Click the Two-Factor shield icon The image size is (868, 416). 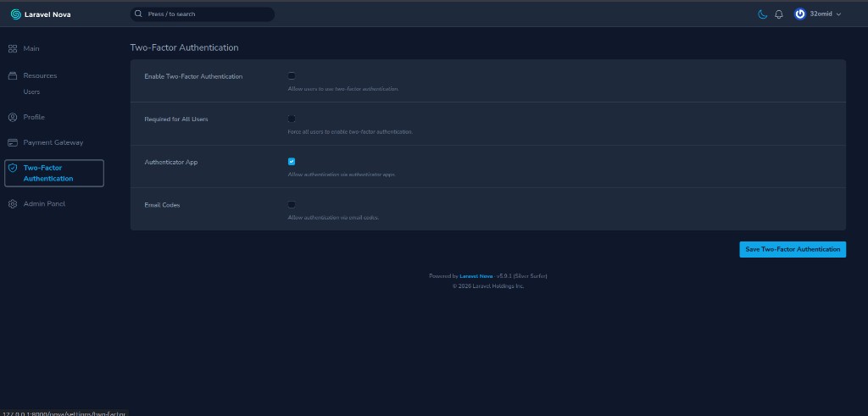pos(13,168)
